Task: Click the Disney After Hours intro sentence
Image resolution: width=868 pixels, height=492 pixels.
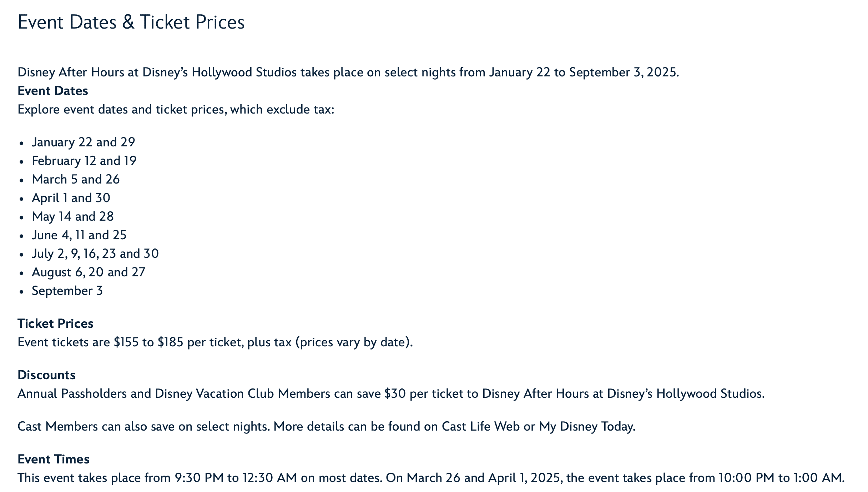Action: click(x=348, y=72)
